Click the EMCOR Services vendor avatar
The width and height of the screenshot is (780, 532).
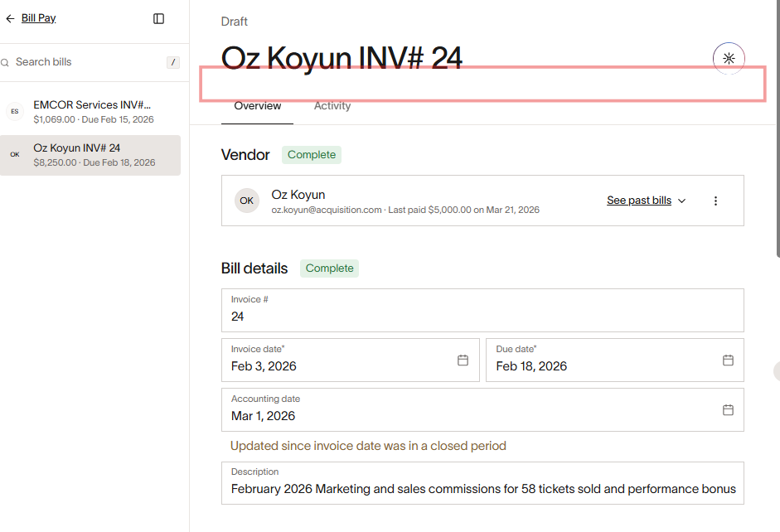pyautogui.click(x=14, y=111)
